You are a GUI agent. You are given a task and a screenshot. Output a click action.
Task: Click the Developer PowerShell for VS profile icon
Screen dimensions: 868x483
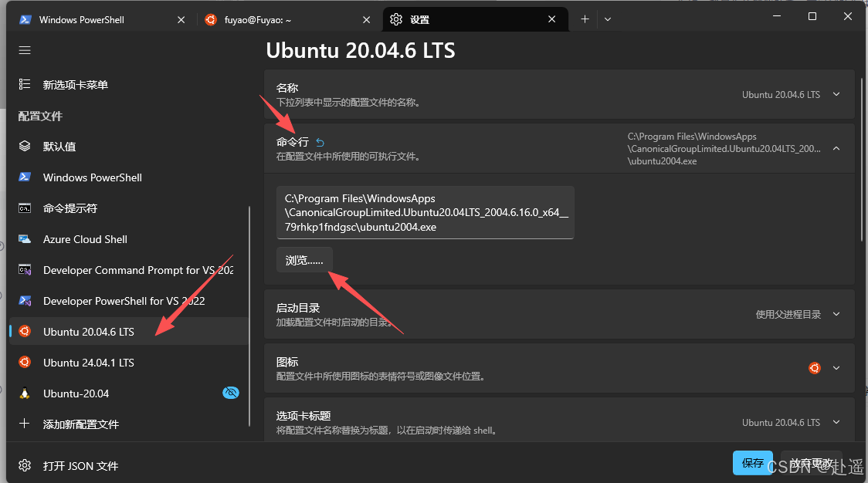(25, 301)
